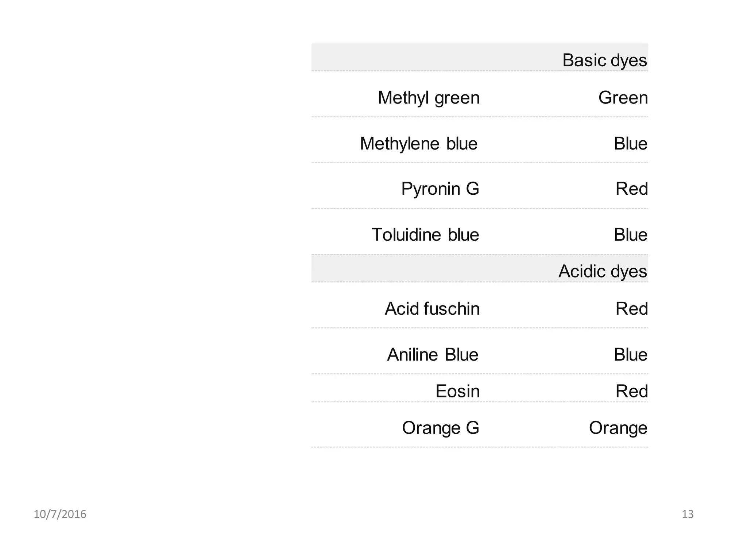This screenshot has width=747, height=560.
Task: Click "Red" beside Pyronin G
Action: [631, 189]
